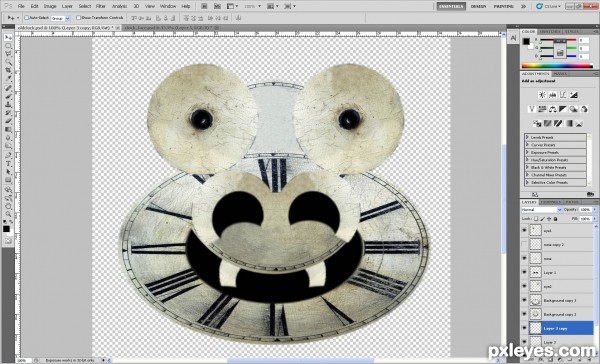Add an Invert adjustment
This screenshot has height=364, width=600.
pos(537,123)
